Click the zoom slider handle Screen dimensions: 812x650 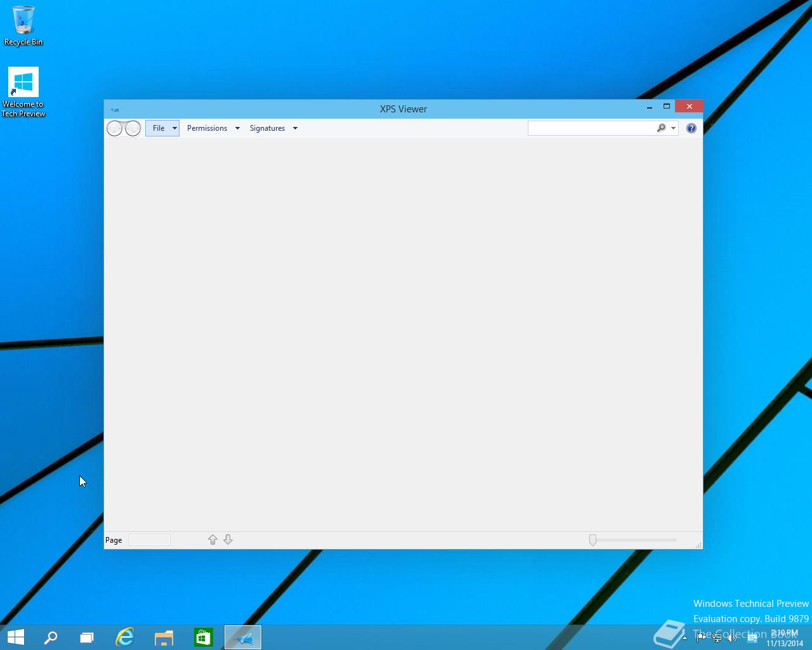click(x=593, y=540)
